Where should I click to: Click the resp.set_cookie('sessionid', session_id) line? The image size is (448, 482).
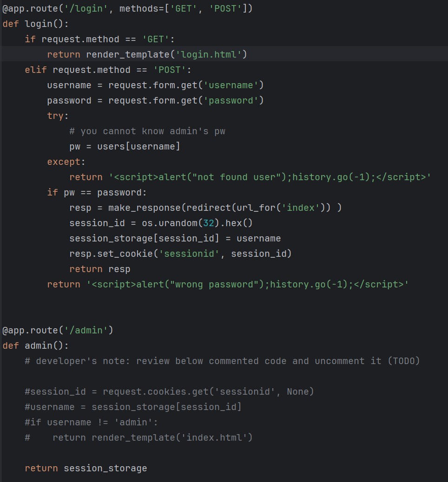click(x=180, y=254)
